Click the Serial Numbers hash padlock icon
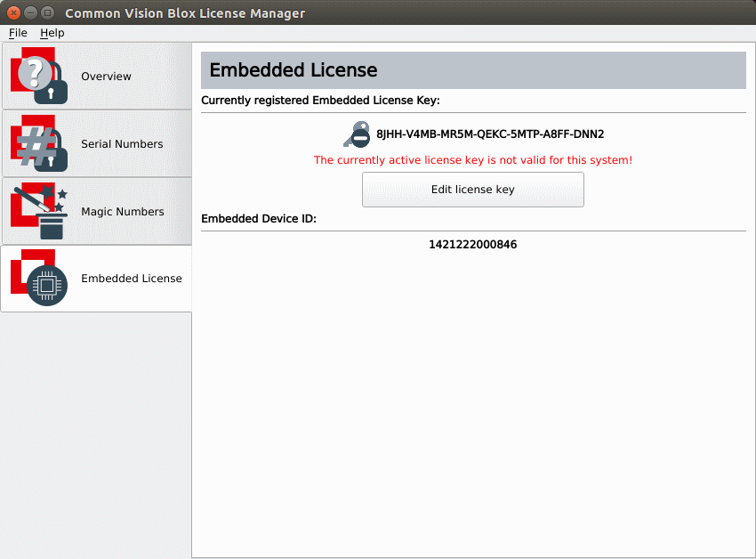756x559 pixels. 40,144
